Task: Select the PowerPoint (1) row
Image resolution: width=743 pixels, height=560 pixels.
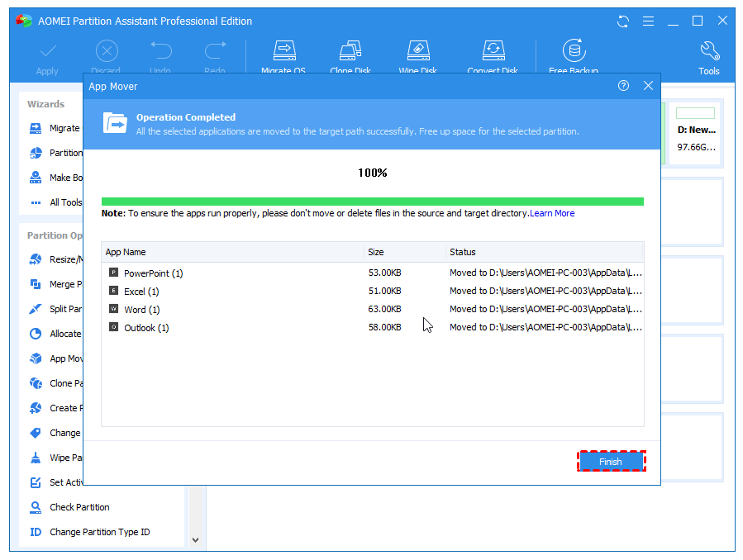Action: point(373,273)
